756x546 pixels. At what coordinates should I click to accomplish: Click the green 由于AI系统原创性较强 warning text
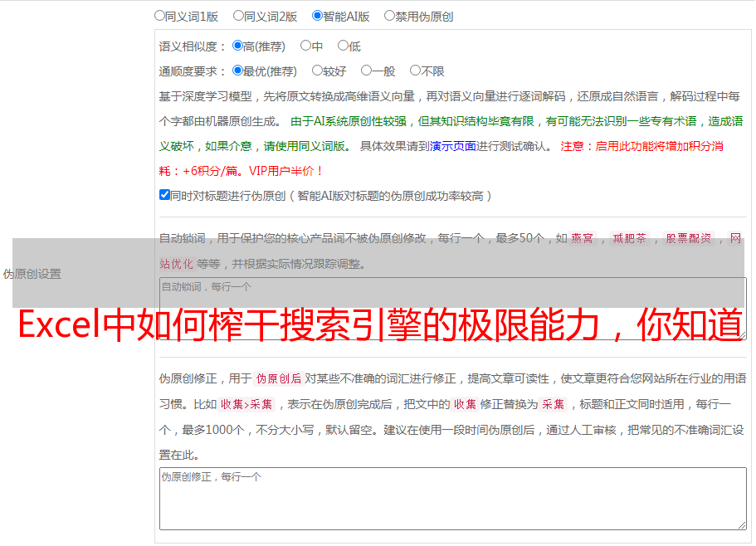pyautogui.click(x=451, y=134)
